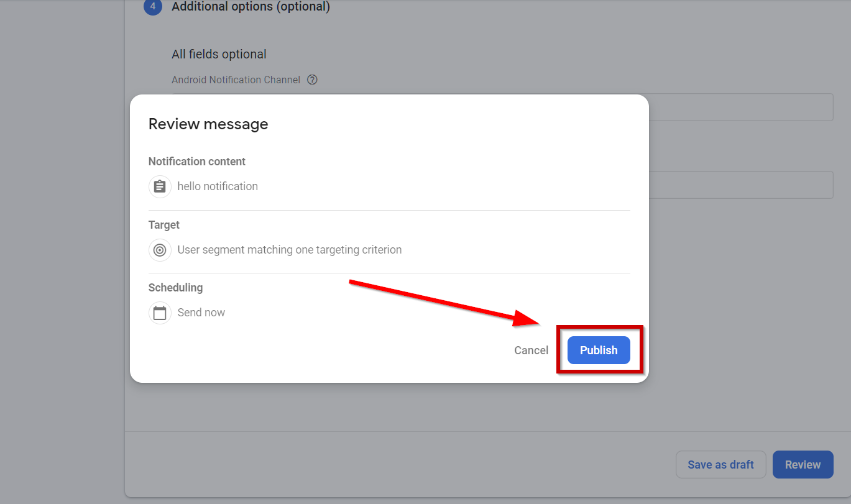Click the hello notification summary text

pos(218,186)
